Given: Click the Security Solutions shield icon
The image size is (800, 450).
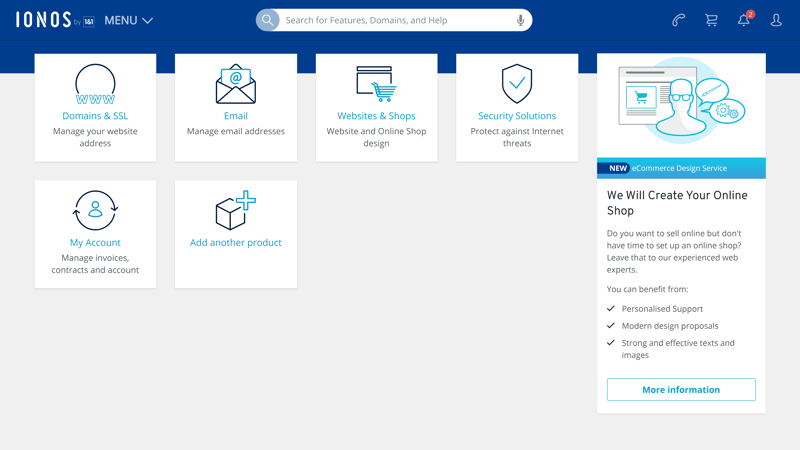Looking at the screenshot, I should tap(517, 84).
